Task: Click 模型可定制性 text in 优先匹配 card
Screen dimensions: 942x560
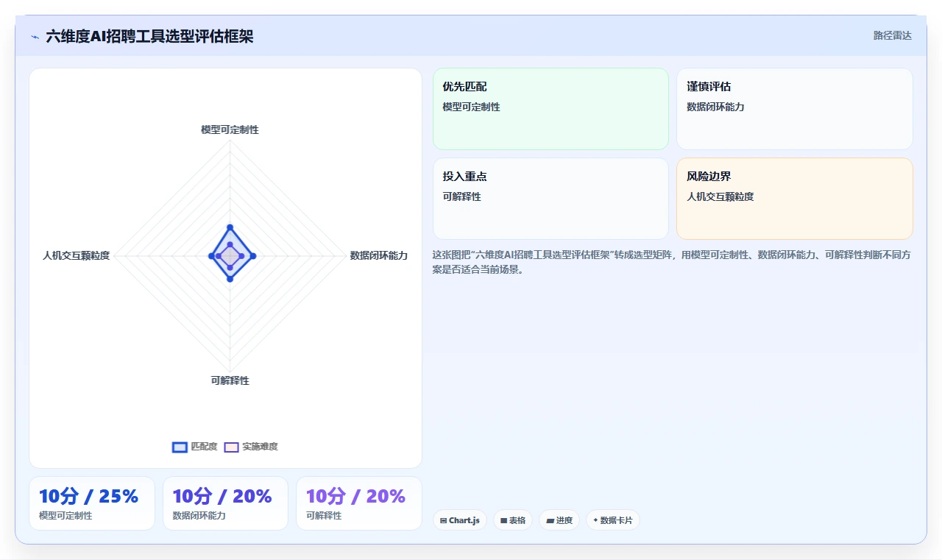Action: point(471,107)
